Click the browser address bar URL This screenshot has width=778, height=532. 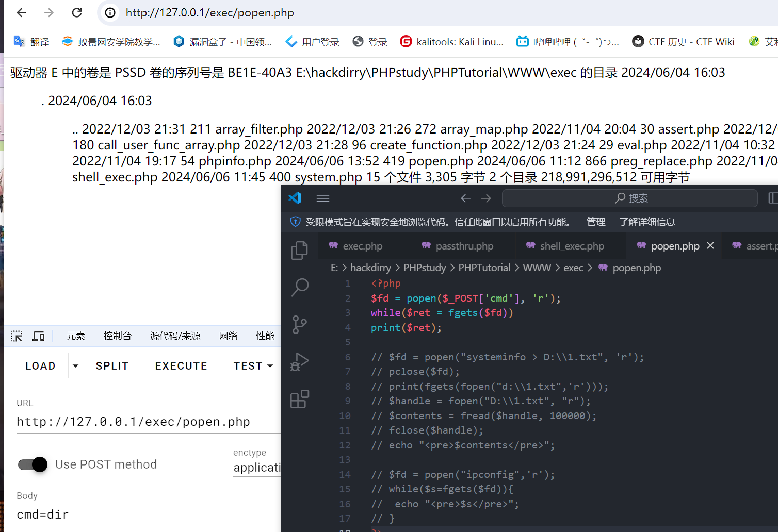[x=210, y=13]
